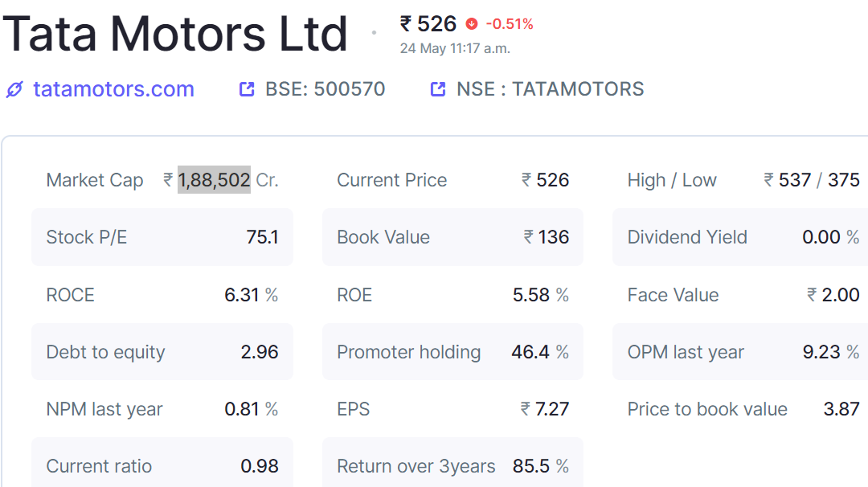Click the -0.51% price change text
The width and height of the screenshot is (868, 487).
[510, 24]
